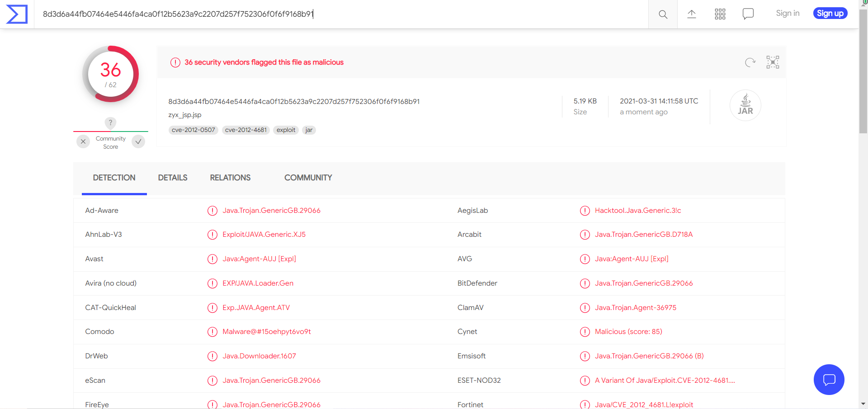Click the warning icon in DrWeb row
The image size is (868, 409).
[212, 356]
